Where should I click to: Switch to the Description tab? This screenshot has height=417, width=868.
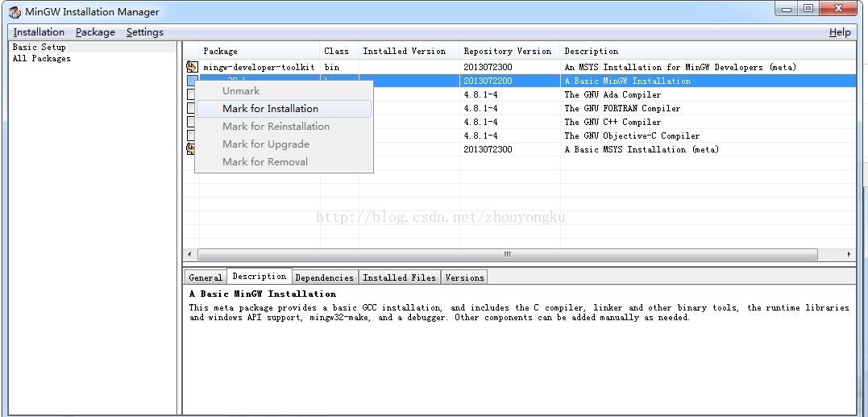pyautogui.click(x=259, y=276)
